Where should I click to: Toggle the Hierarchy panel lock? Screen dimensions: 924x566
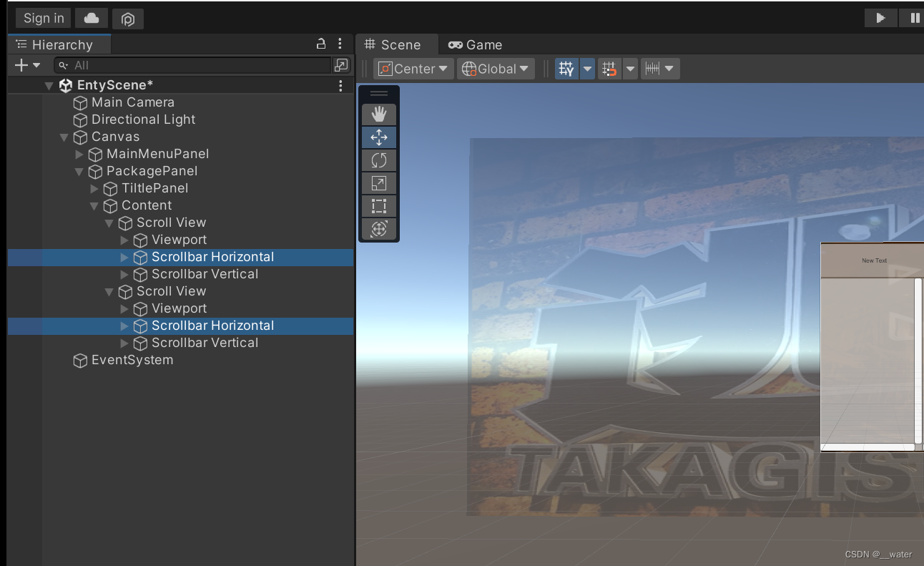321,44
